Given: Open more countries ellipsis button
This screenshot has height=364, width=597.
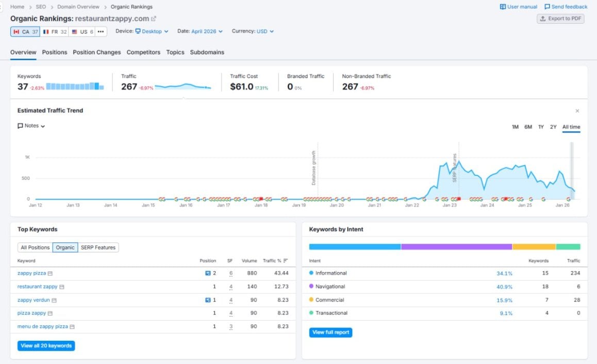Looking at the screenshot, I should point(101,31).
